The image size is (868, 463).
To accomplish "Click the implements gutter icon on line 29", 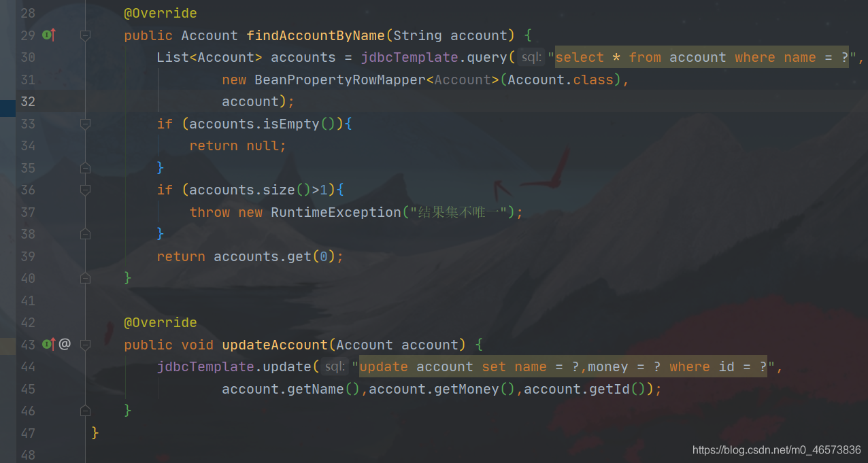I will click(x=49, y=35).
